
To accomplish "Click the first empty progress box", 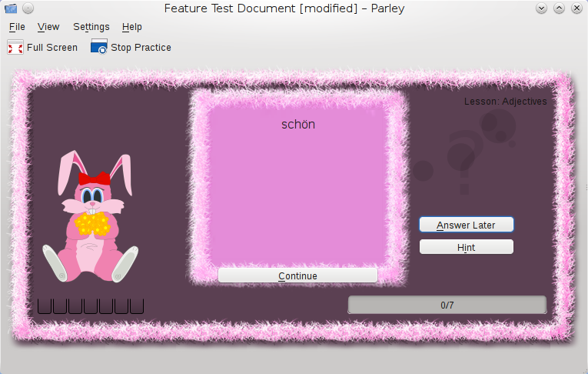I will [x=45, y=306].
